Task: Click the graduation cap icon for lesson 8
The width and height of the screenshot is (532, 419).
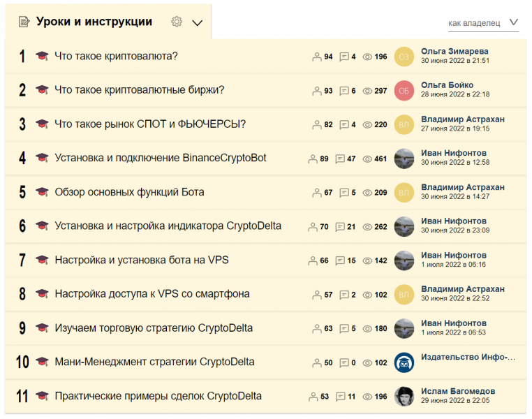Action: (x=42, y=295)
